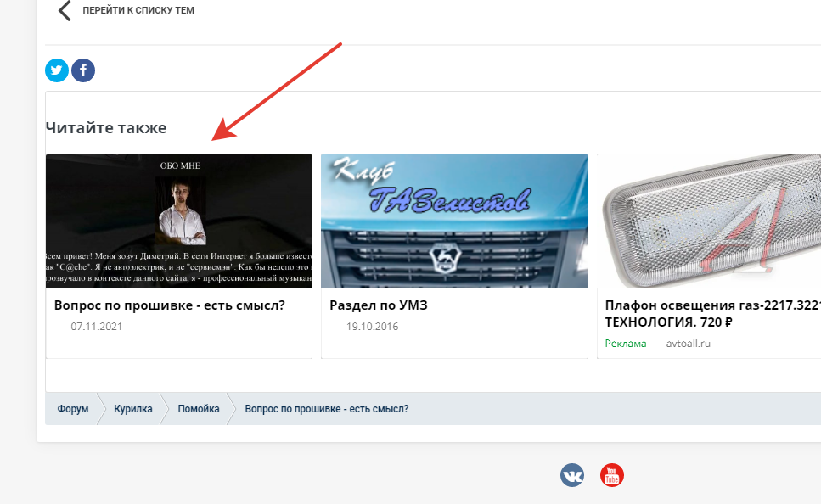Image resolution: width=821 pixels, height=504 pixels.
Task: Visit the avtoall.ru advertiser link
Action: tap(688, 344)
